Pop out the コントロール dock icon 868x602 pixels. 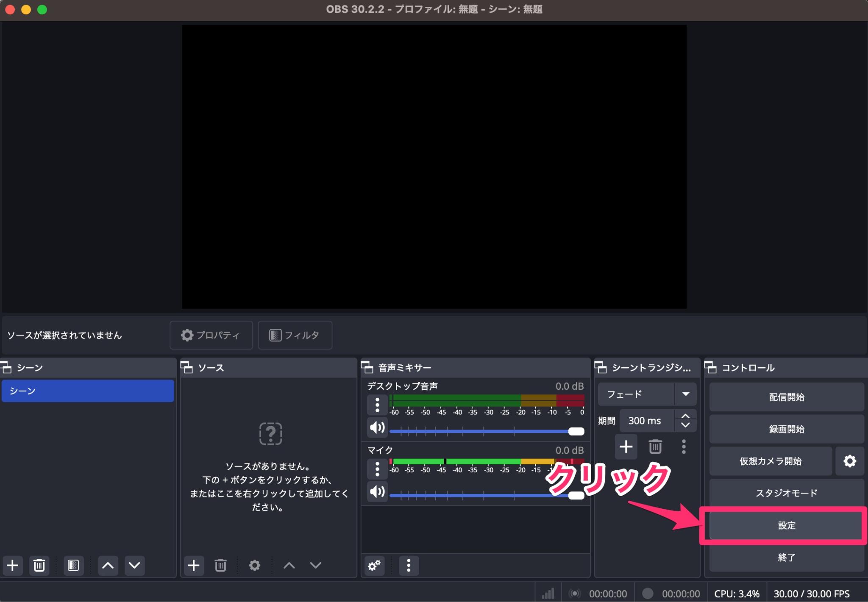click(711, 367)
